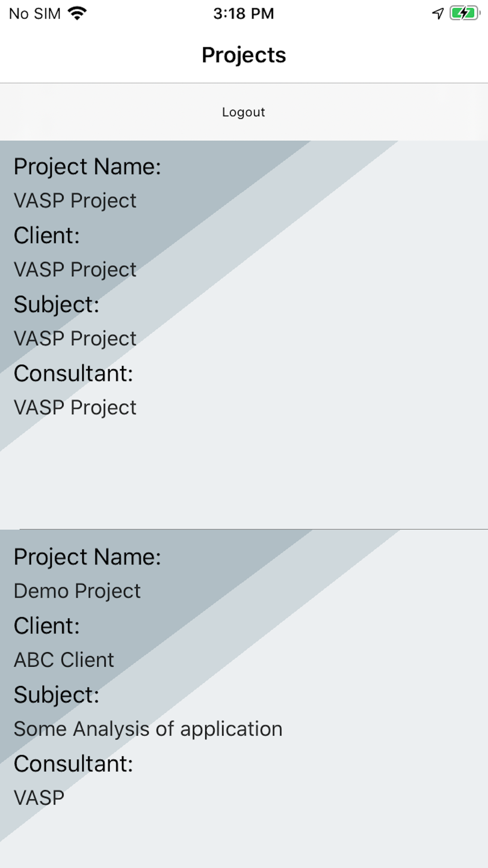488x868 pixels.
Task: Select Demo Project name text
Action: (x=77, y=591)
